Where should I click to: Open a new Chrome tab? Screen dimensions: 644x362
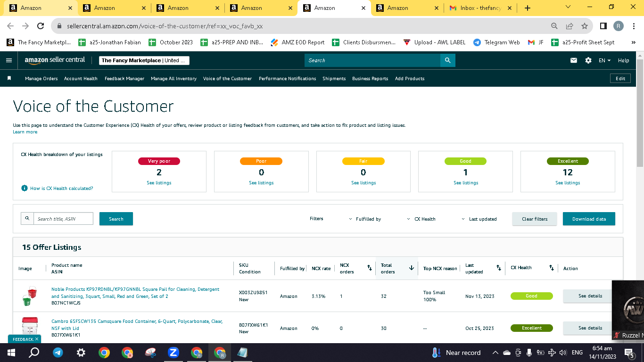[528, 8]
